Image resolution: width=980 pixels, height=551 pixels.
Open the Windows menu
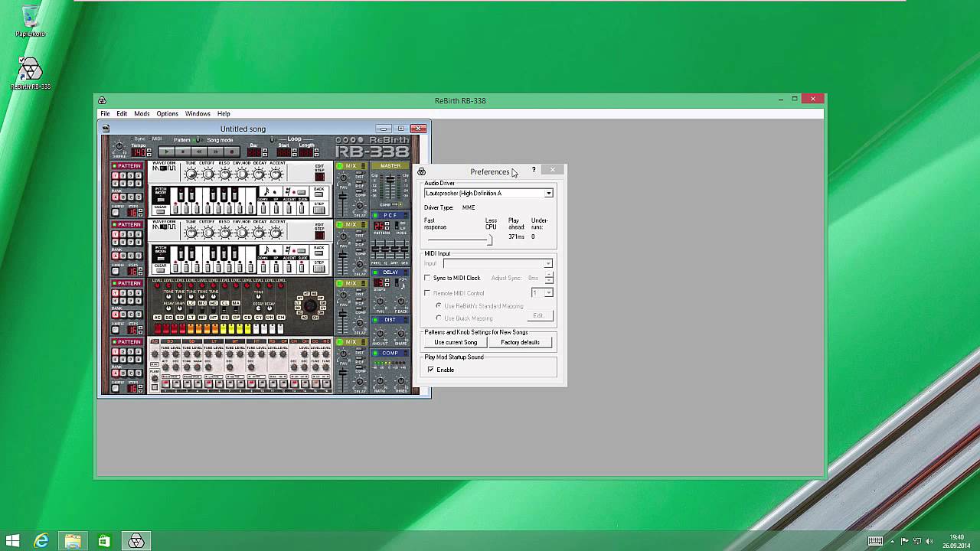(x=198, y=113)
